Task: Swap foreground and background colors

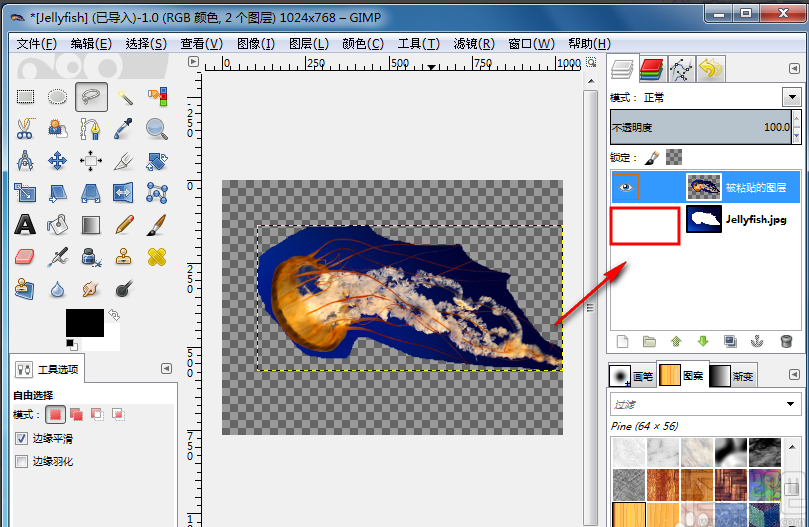Action: [114, 314]
